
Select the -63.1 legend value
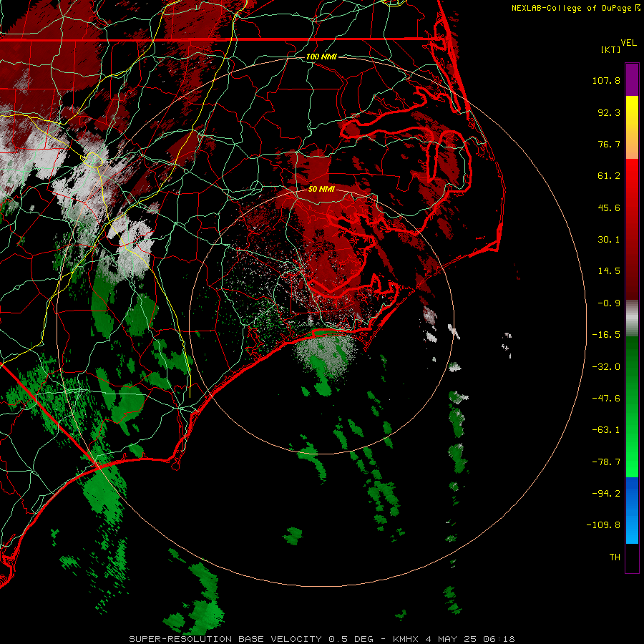(606, 430)
